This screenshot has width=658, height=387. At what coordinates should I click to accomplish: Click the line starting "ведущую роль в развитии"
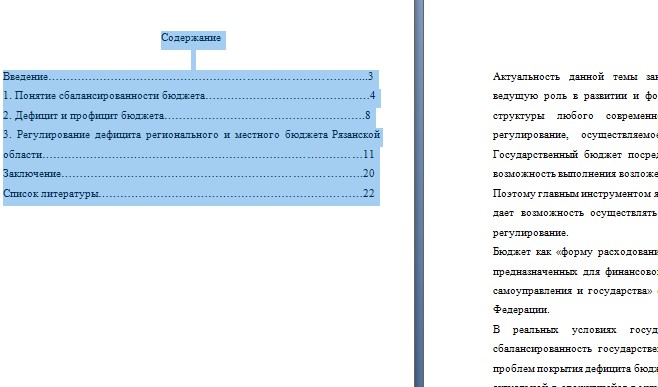[x=575, y=96]
